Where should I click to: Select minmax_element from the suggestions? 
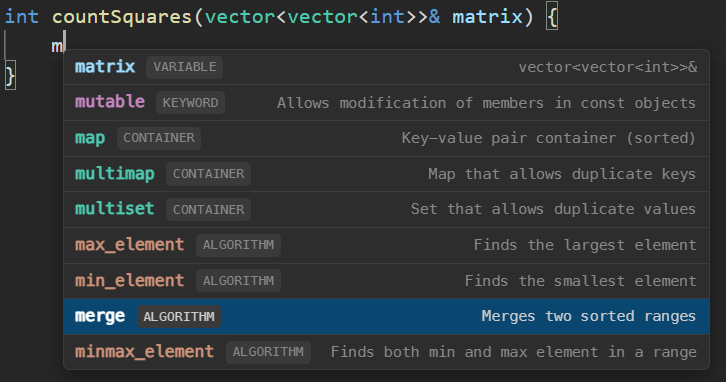(386, 352)
